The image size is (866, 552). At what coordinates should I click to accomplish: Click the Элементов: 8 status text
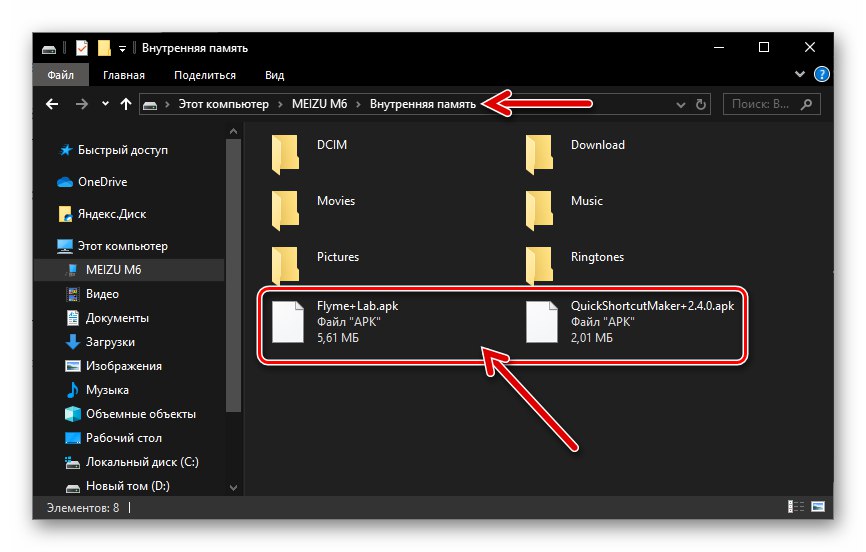(x=83, y=508)
